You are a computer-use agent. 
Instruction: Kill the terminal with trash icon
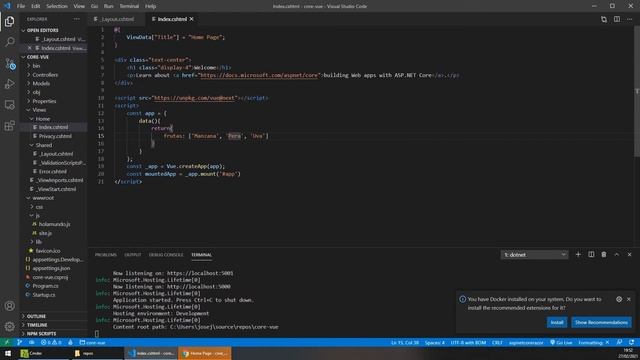pyautogui.click(x=604, y=254)
